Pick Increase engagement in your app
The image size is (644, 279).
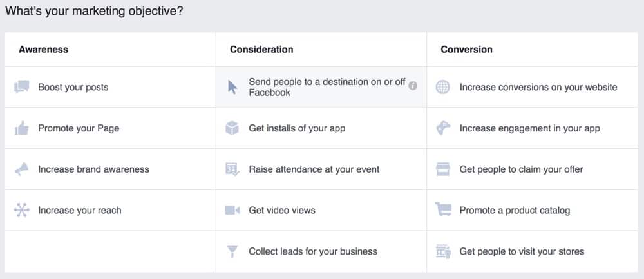coord(529,128)
